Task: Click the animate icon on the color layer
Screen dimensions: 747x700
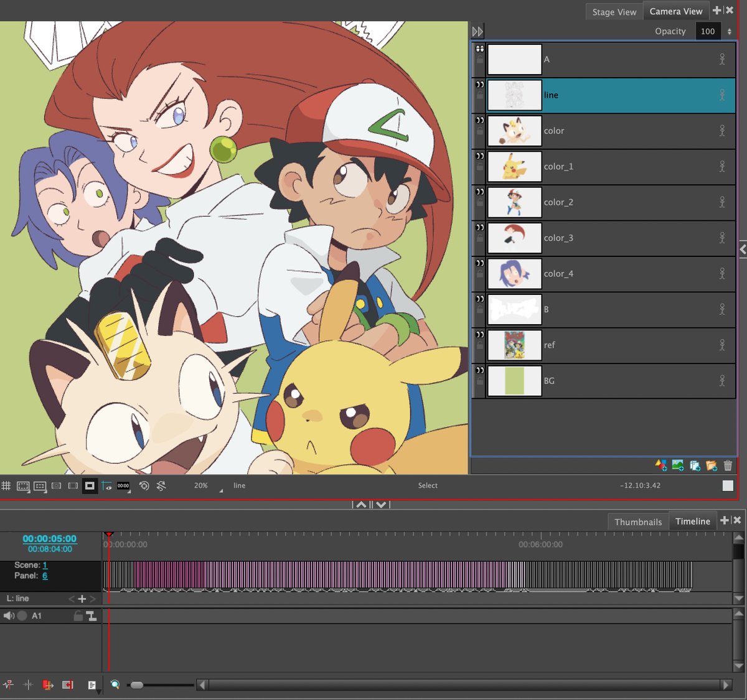Action: (722, 131)
